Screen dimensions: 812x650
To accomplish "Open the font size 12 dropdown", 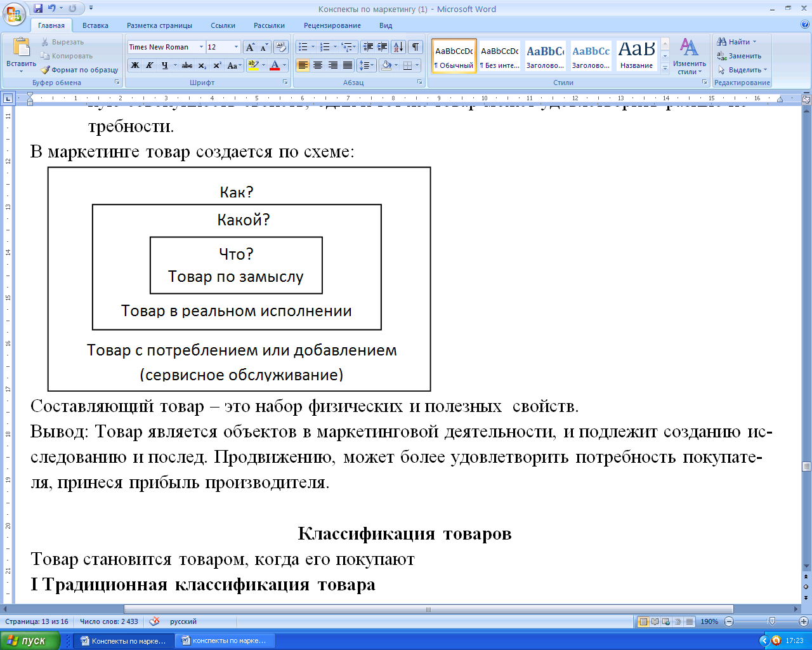I will pyautogui.click(x=236, y=47).
